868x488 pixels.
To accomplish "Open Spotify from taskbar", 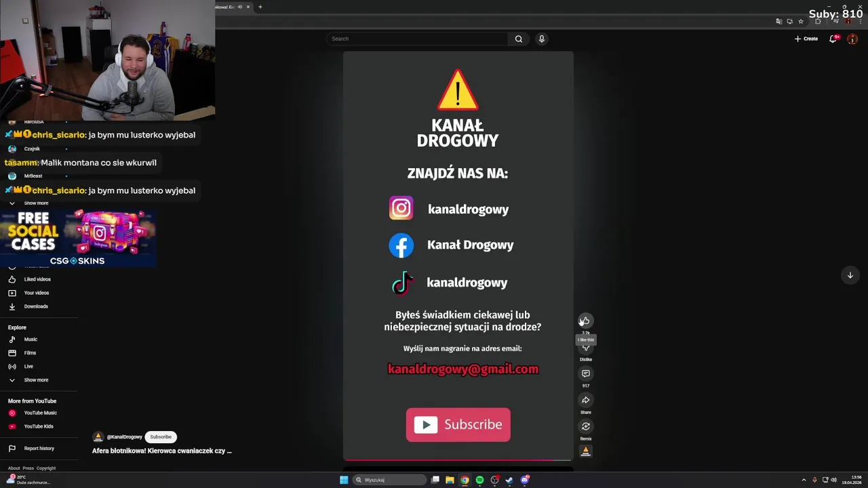I will click(479, 480).
